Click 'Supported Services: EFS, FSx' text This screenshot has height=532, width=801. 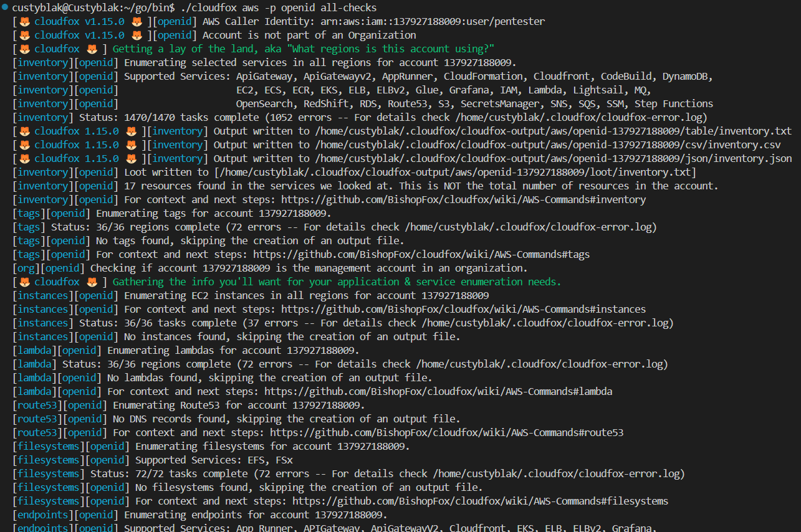pos(214,460)
